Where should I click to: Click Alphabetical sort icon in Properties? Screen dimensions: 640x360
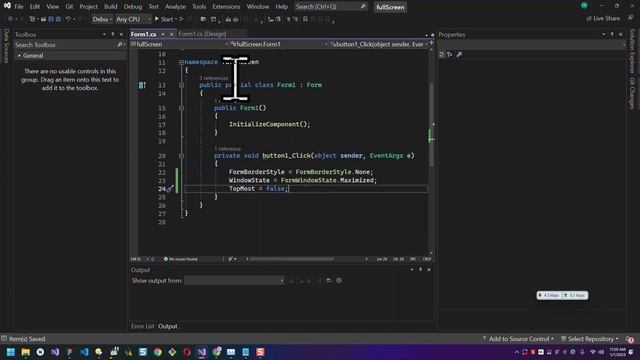click(450, 54)
